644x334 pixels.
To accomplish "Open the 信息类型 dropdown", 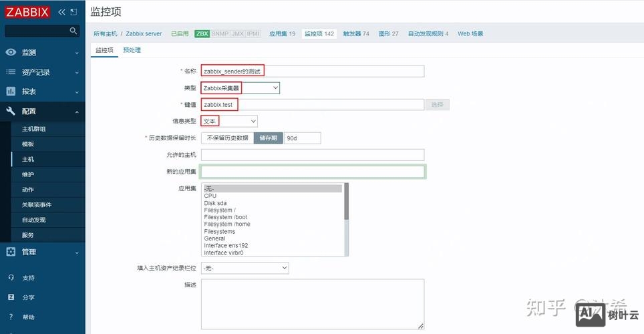I will point(229,121).
